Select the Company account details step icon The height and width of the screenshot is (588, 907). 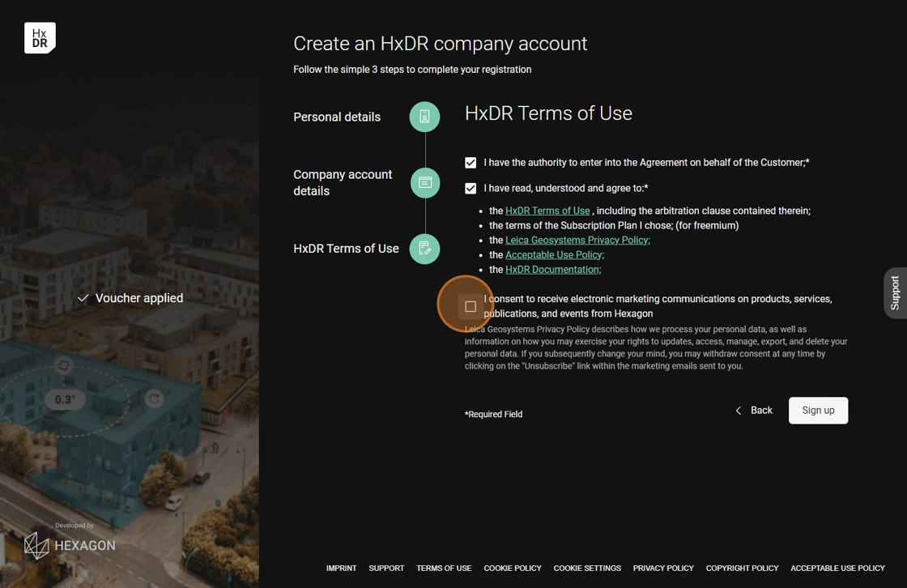click(424, 183)
